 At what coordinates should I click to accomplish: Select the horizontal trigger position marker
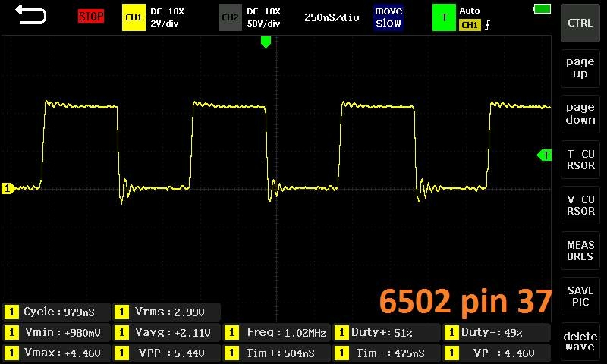point(266,42)
